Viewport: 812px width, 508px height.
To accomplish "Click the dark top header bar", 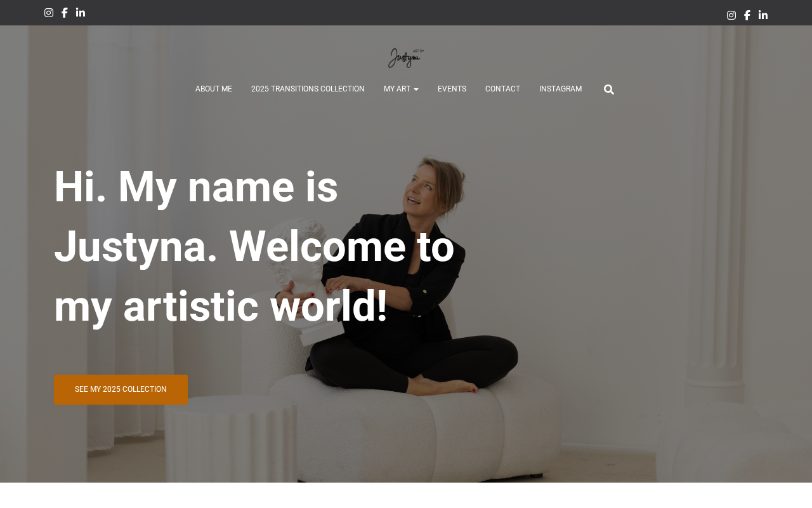I will click(x=406, y=13).
